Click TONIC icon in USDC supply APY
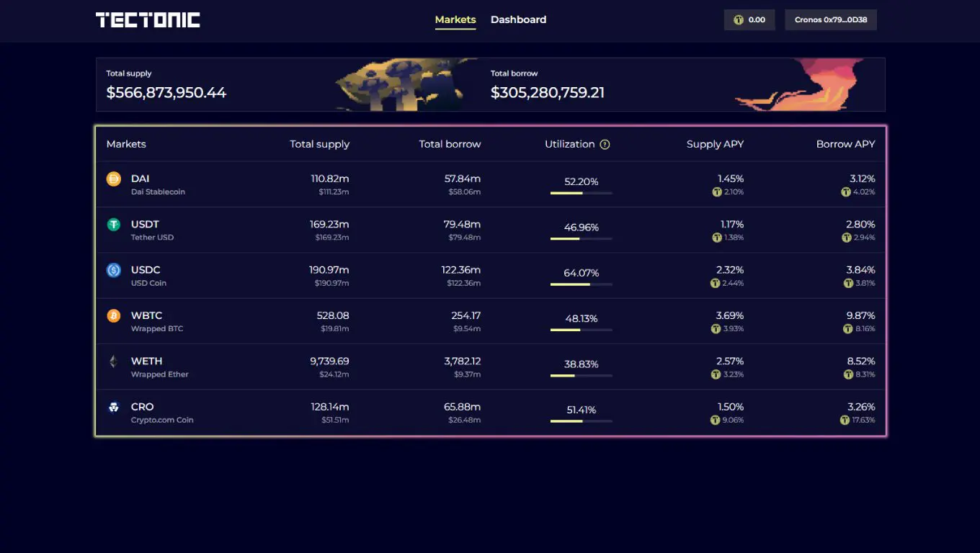This screenshot has height=553, width=980. click(x=716, y=283)
